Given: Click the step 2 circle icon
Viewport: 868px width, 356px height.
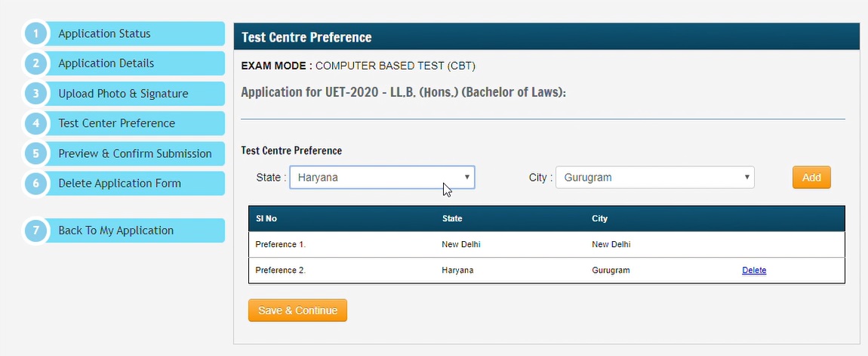Looking at the screenshot, I should 35,63.
